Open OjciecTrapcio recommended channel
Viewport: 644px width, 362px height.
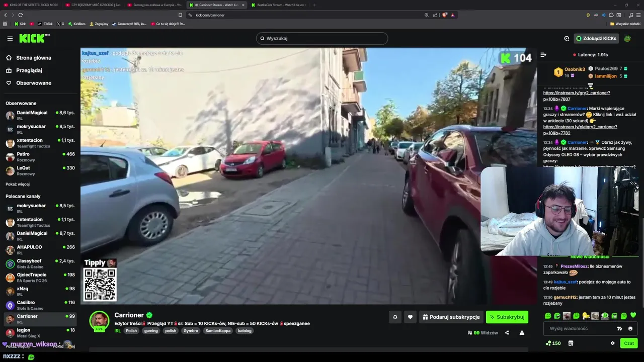click(40, 278)
